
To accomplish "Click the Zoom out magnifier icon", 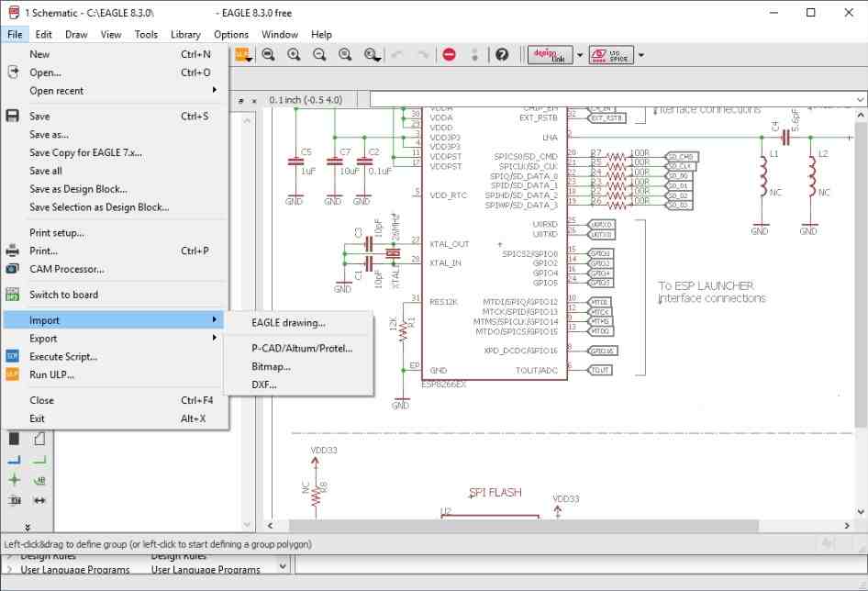I will [x=319, y=54].
